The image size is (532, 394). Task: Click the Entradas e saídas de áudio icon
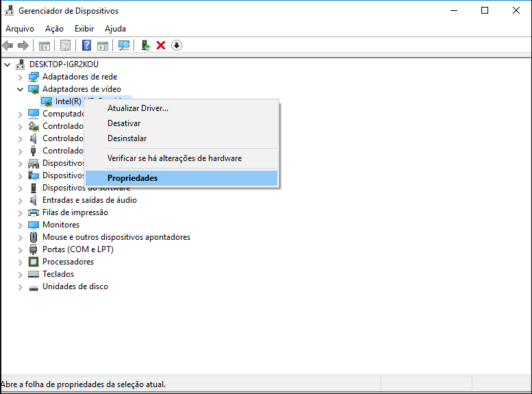34,200
